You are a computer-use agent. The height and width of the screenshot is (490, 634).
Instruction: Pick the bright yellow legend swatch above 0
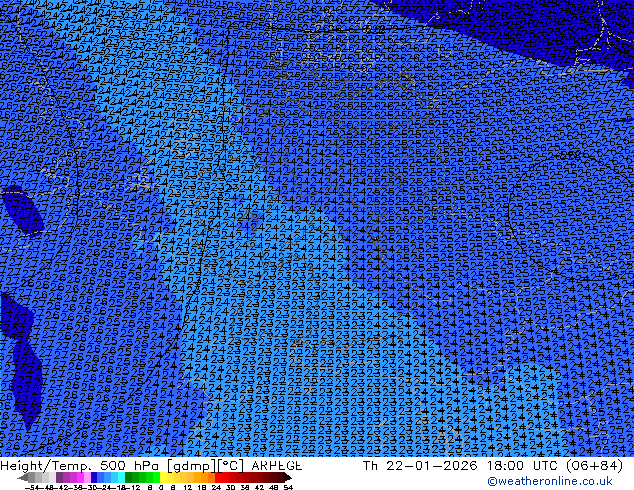[163, 477]
